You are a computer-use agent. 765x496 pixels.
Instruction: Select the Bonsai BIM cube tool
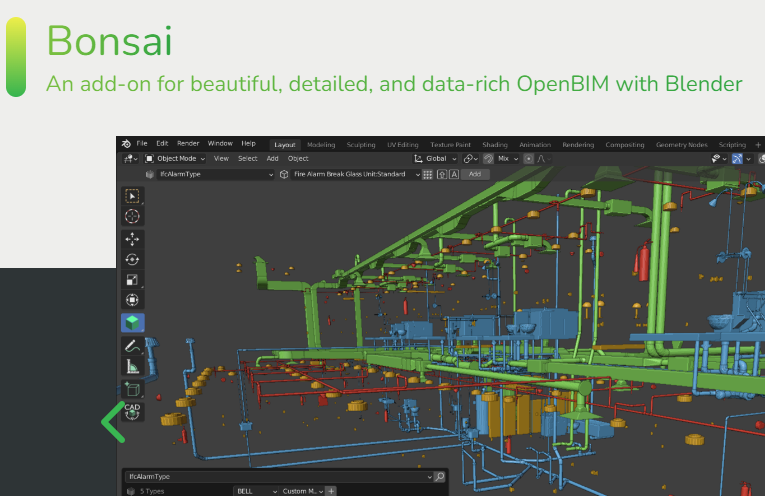point(132,323)
